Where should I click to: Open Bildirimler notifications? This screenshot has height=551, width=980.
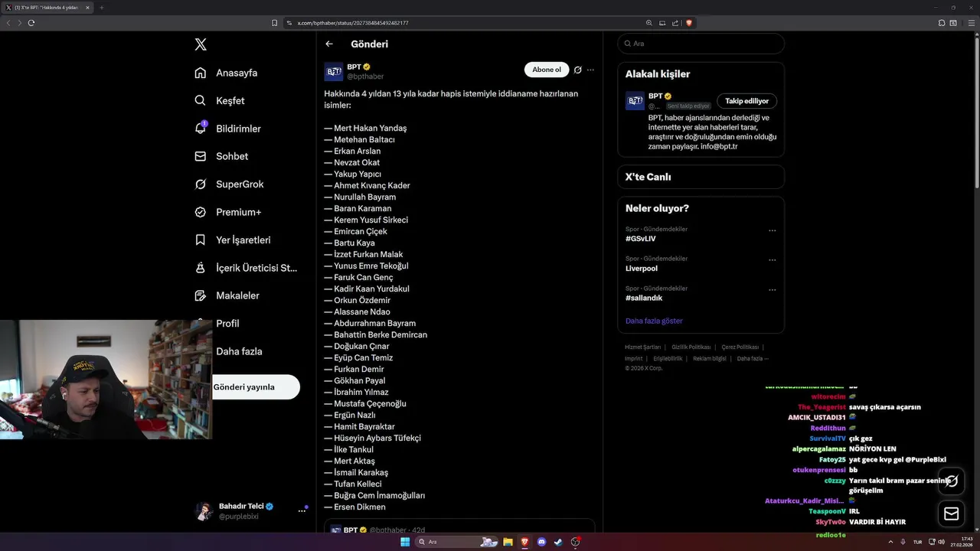[227, 129]
